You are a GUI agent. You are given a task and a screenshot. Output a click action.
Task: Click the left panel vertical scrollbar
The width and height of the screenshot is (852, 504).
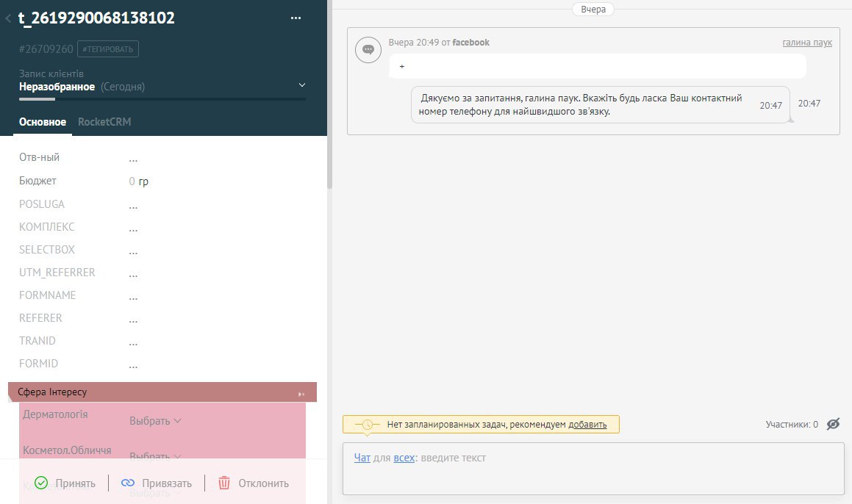(x=330, y=95)
